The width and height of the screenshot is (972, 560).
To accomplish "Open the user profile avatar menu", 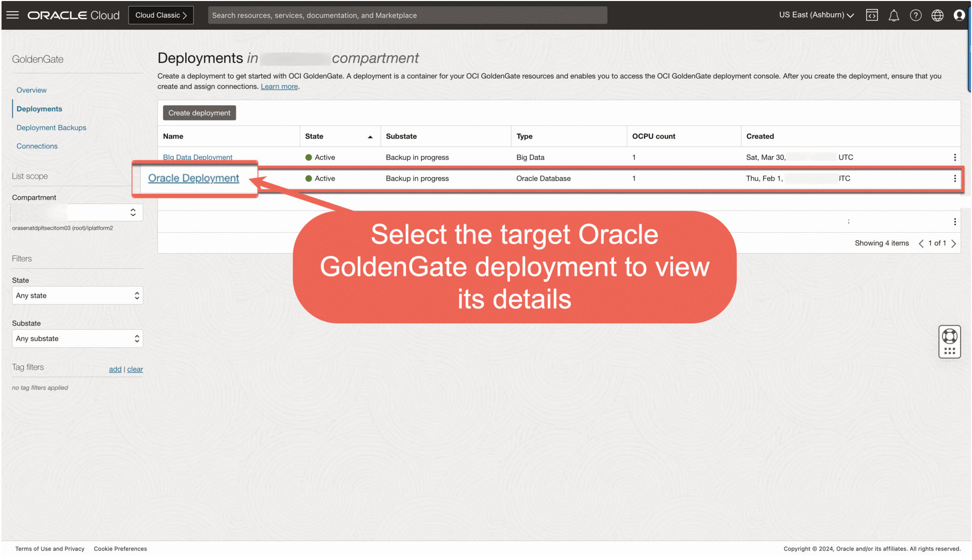I will tap(959, 15).
